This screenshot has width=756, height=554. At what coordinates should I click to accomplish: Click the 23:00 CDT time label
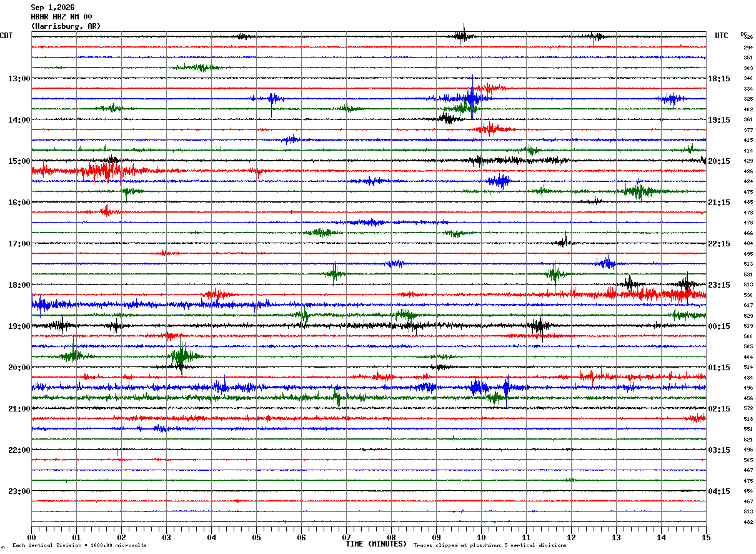point(19,491)
